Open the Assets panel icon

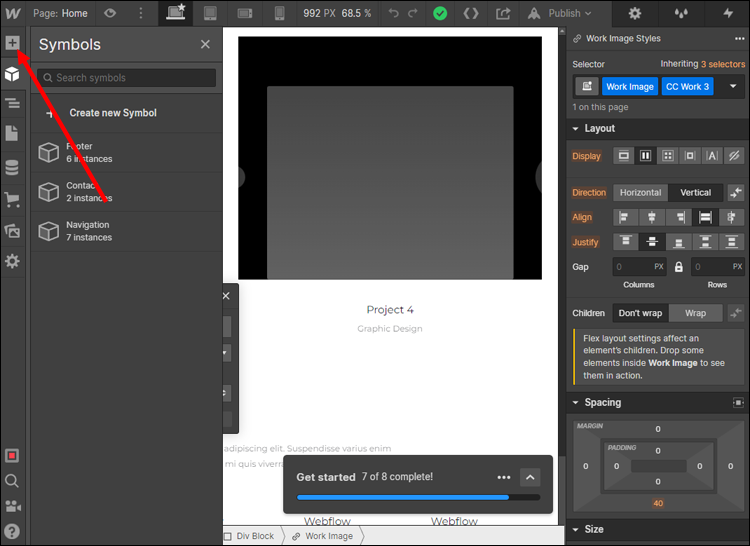(x=12, y=230)
